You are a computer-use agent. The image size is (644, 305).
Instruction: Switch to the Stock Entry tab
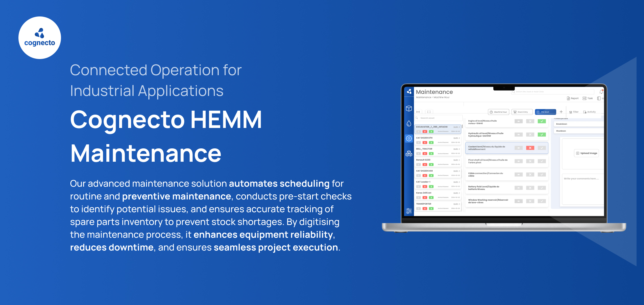pos(522,112)
